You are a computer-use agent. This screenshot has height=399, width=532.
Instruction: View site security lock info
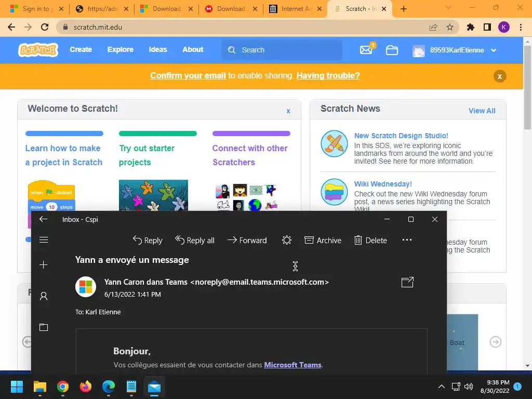tap(65, 27)
